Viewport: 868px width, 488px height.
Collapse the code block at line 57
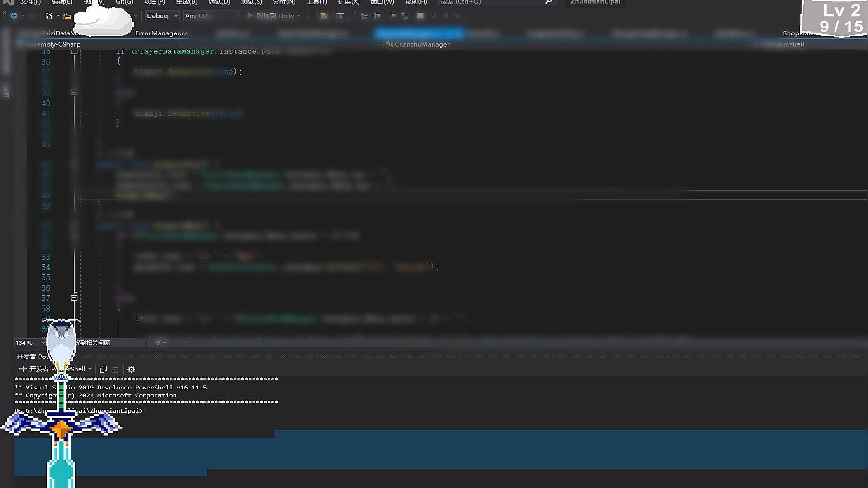74,298
